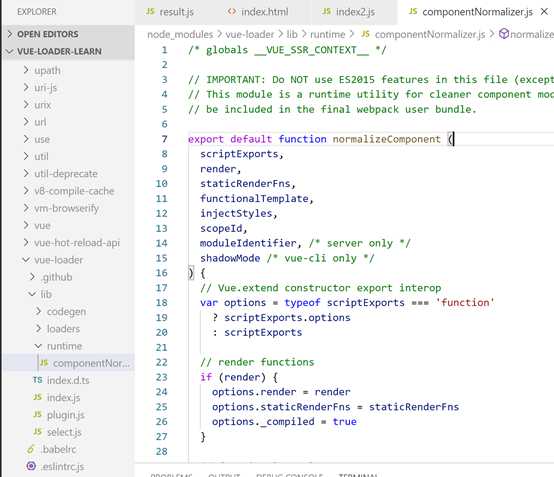Click the HTML icon on index.html tab
Screen dimensions: 554x477
click(232, 12)
